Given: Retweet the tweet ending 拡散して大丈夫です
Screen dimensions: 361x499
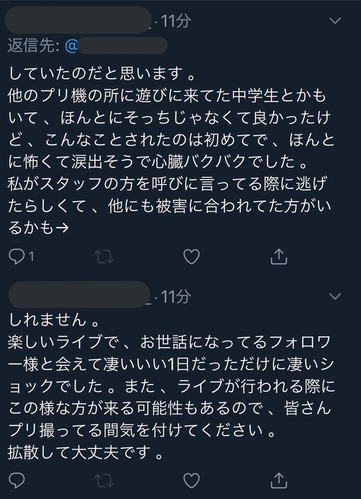Looking at the screenshot, I should tap(104, 481).
